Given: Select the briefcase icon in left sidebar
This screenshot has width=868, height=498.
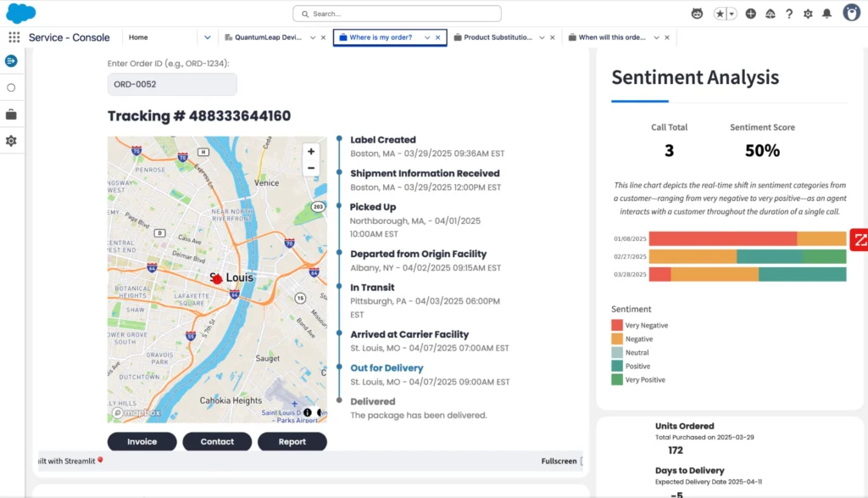Looking at the screenshot, I should click(11, 114).
